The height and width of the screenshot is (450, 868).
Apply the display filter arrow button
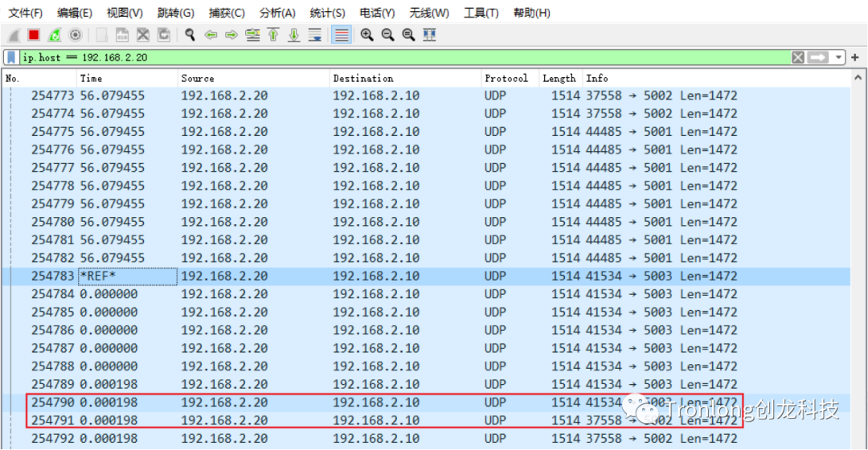(817, 58)
